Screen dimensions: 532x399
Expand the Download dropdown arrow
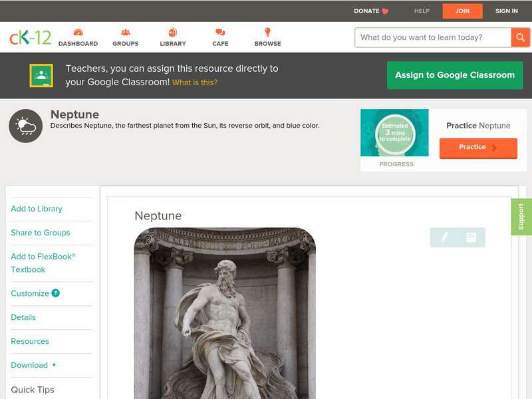pyautogui.click(x=54, y=365)
